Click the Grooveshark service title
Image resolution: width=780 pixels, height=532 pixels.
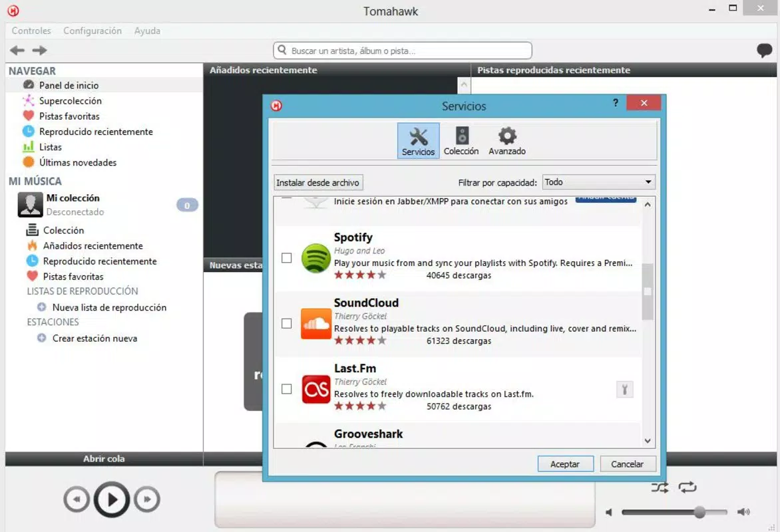click(368, 434)
